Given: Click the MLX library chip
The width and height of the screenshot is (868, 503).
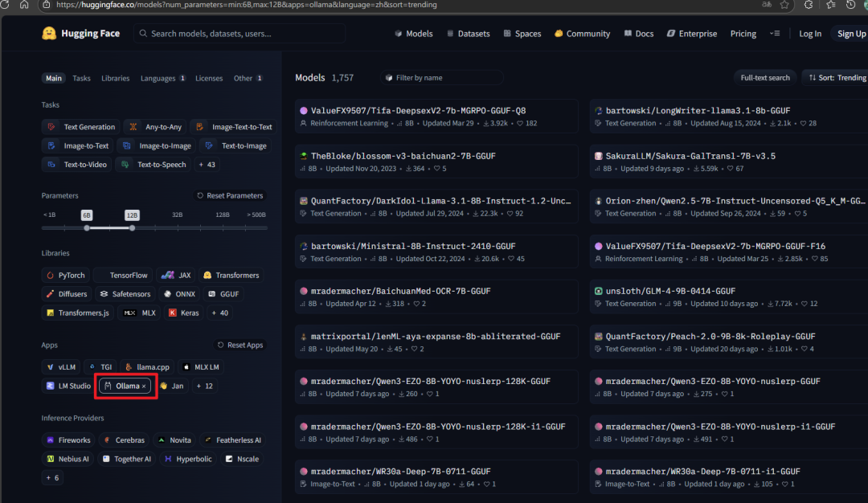Looking at the screenshot, I should [x=140, y=313].
